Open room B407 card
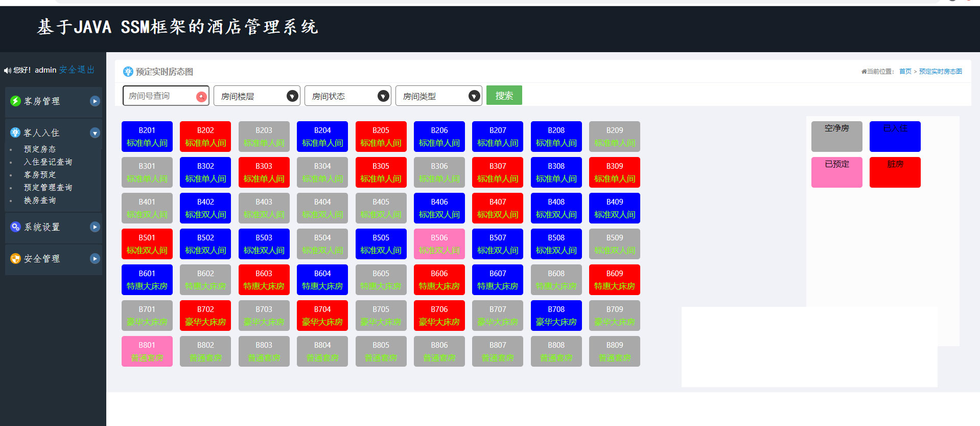This screenshot has height=426, width=980. 498,208
